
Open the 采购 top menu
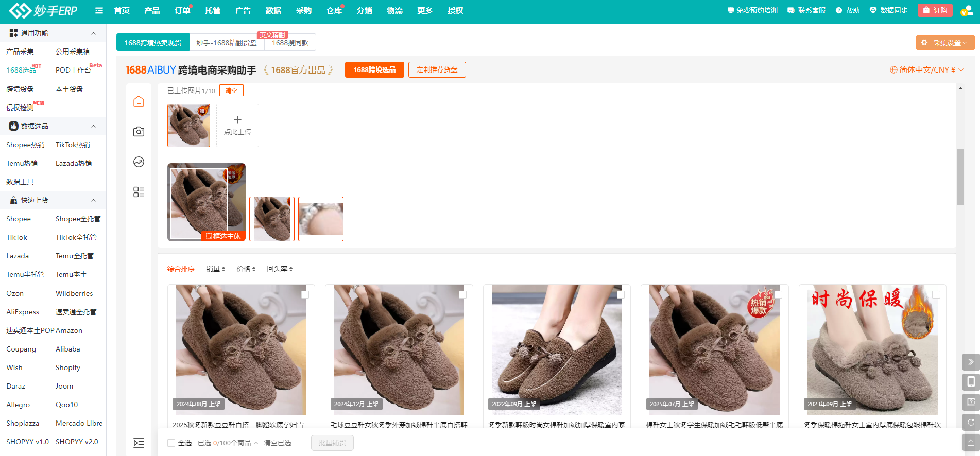pos(304,10)
